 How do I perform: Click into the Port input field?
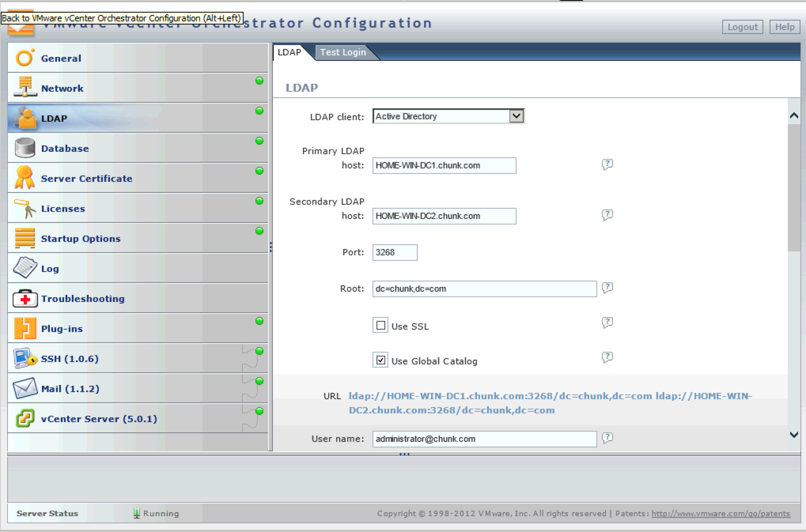click(x=394, y=253)
